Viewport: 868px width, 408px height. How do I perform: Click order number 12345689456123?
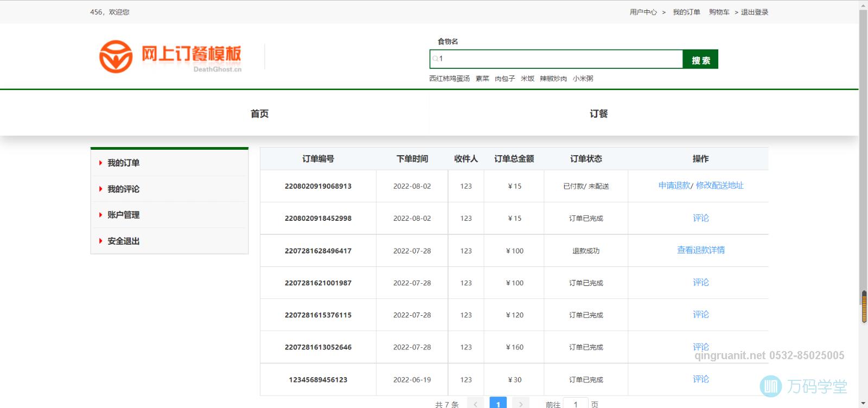click(318, 379)
